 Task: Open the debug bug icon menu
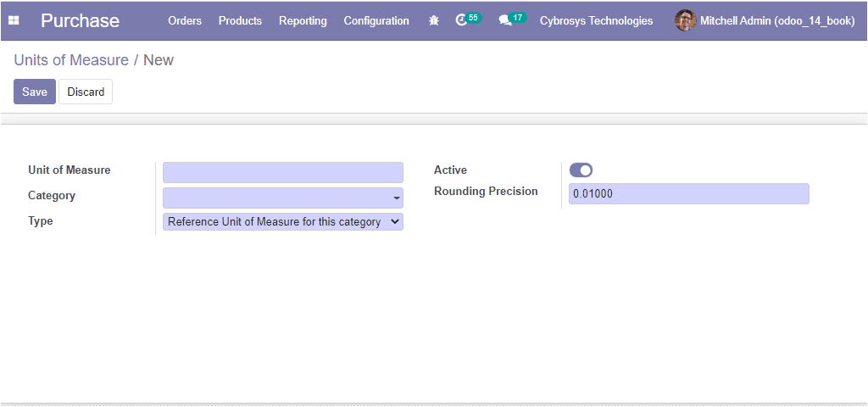point(434,20)
